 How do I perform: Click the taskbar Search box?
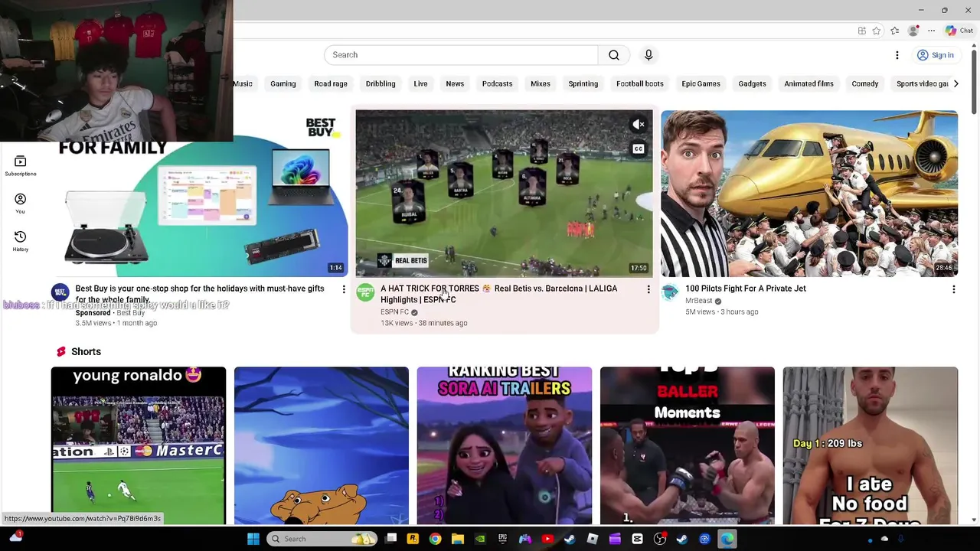coord(322,539)
